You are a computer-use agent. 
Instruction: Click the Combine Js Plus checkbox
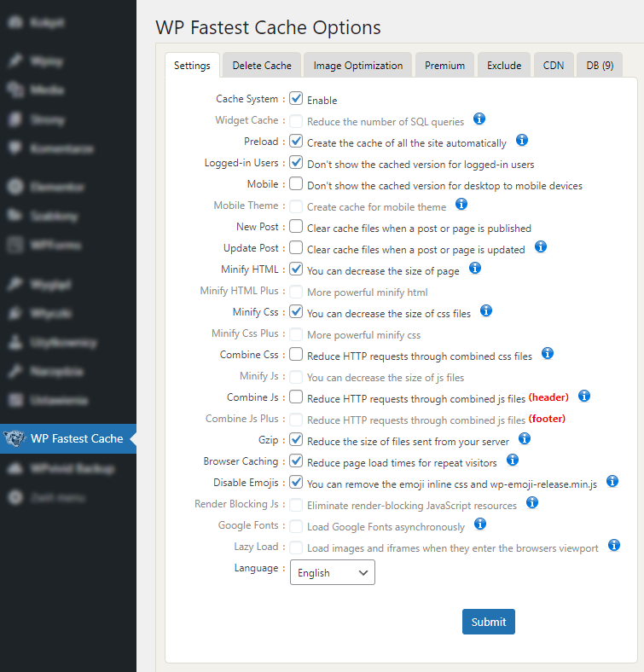296,419
